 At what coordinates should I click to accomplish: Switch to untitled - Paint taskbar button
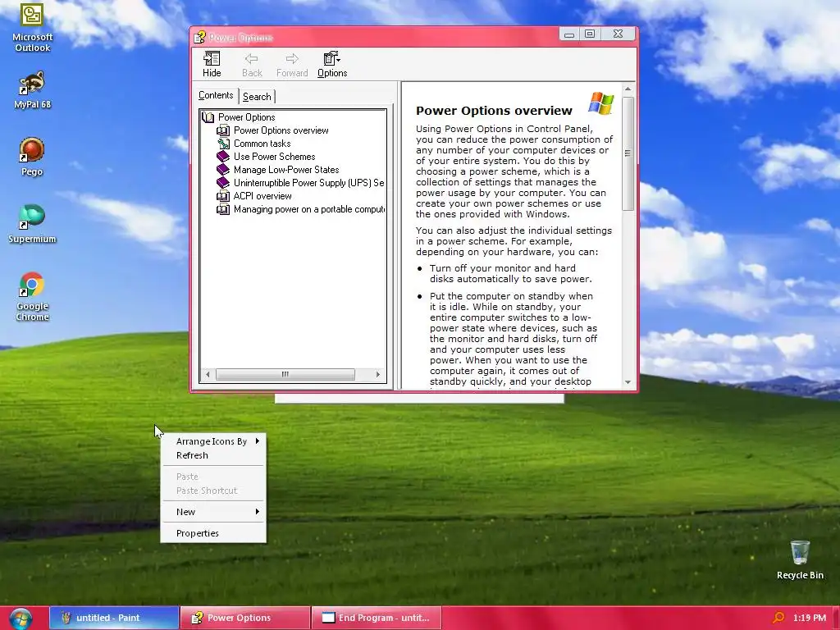point(113,618)
